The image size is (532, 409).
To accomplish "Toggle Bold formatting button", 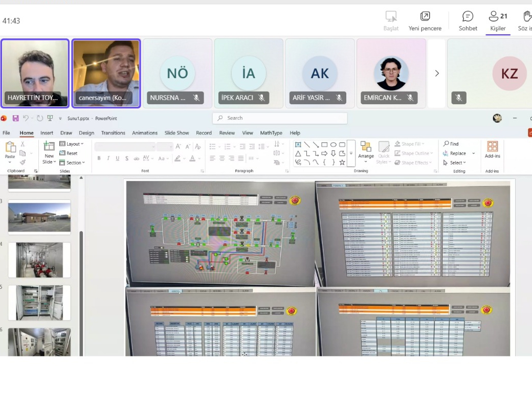I will pyautogui.click(x=99, y=158).
